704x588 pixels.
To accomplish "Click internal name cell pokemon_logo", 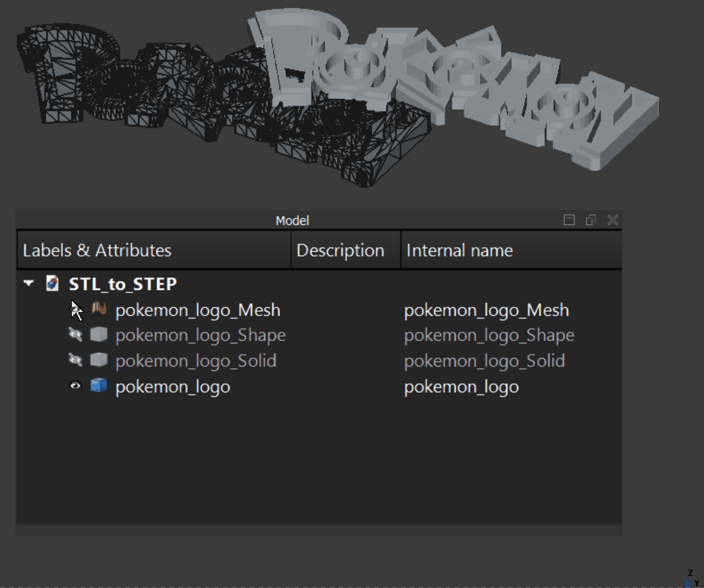I will click(462, 387).
